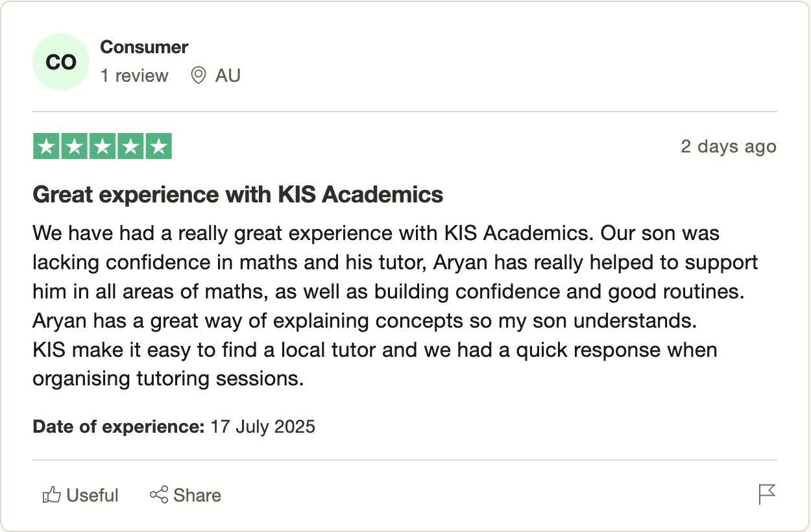The image size is (811, 532).
Task: Click the first green rating star
Action: (46, 147)
